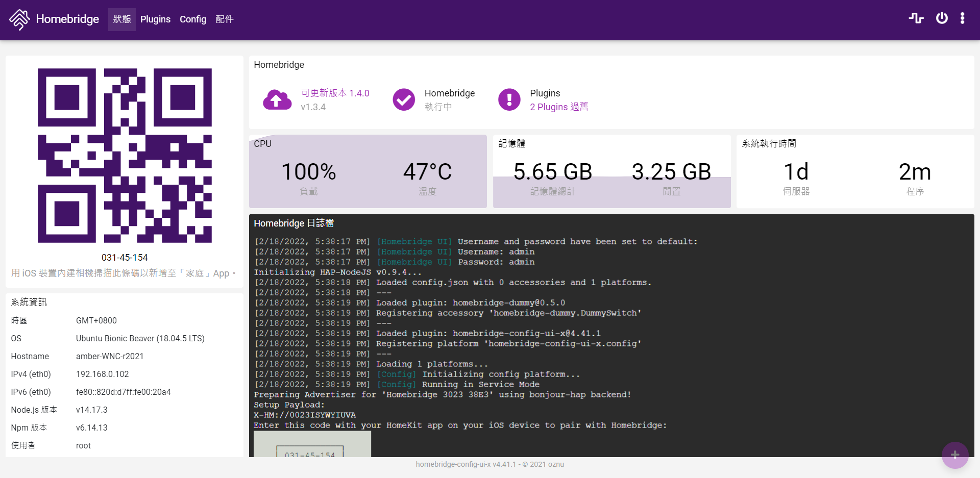Click the Homebridge running checkmark icon
This screenshot has width=980, height=478.
[x=404, y=99]
